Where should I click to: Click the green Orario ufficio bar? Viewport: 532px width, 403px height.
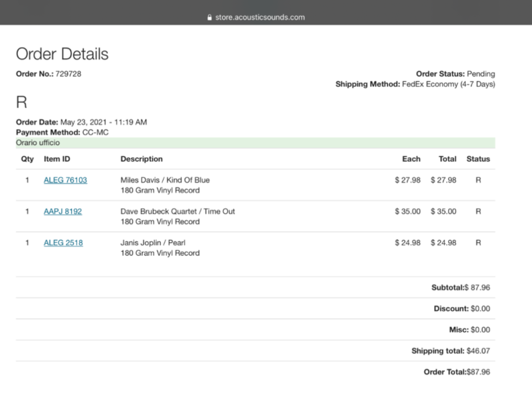[x=255, y=143]
